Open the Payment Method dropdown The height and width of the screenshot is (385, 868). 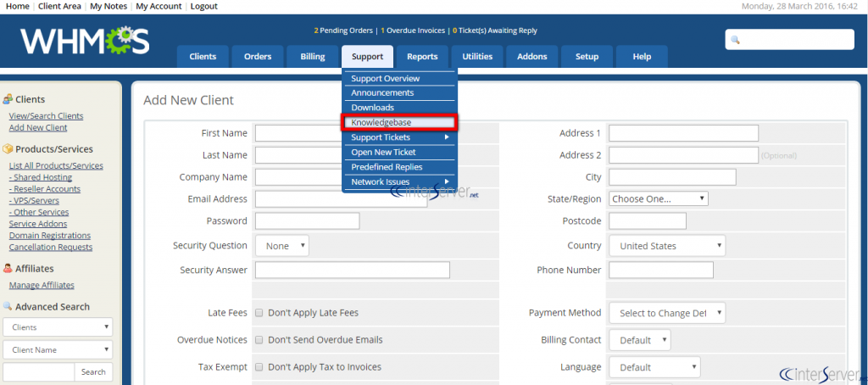pyautogui.click(x=667, y=313)
